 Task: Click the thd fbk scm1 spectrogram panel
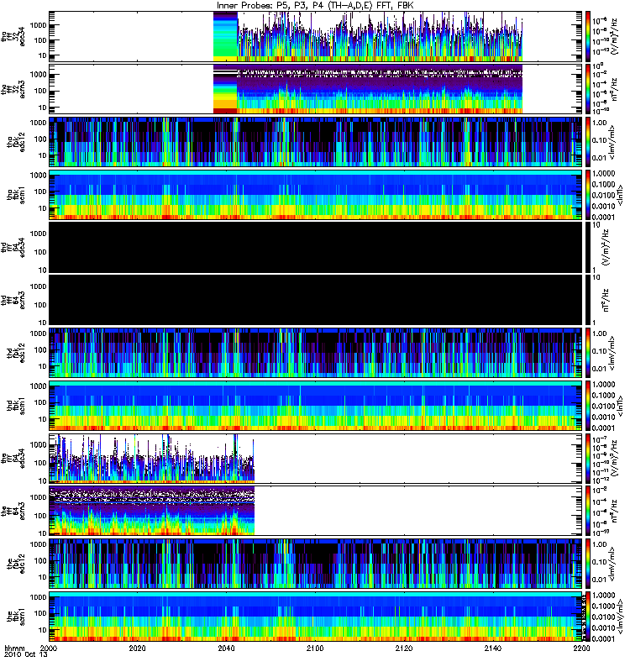(316, 406)
